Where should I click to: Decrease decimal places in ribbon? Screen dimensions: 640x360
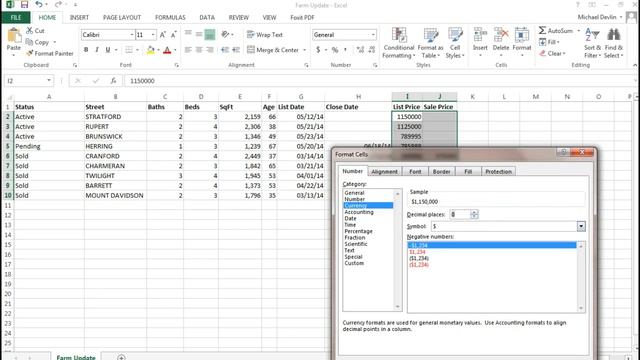[x=371, y=50]
